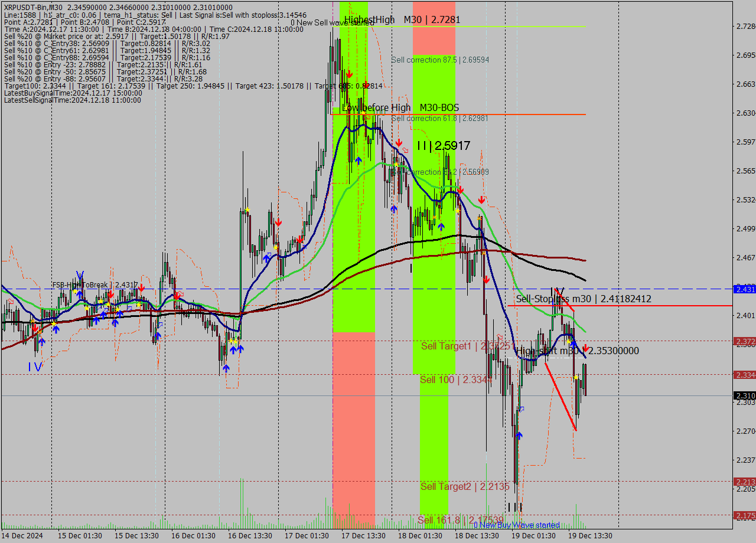The height and width of the screenshot is (543, 756).
Task: Click the red 2.175 price tag on axis
Action: tap(744, 515)
